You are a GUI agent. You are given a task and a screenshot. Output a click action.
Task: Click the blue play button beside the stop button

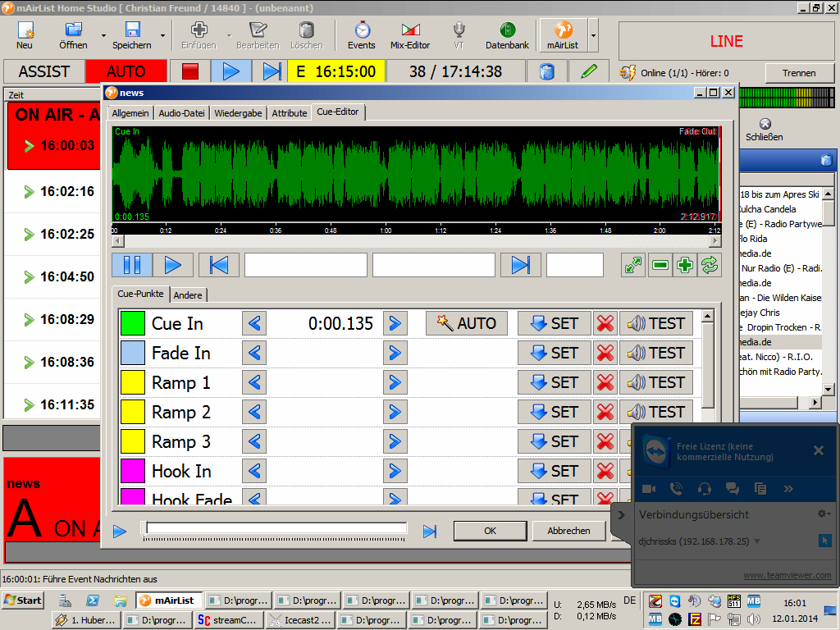231,71
